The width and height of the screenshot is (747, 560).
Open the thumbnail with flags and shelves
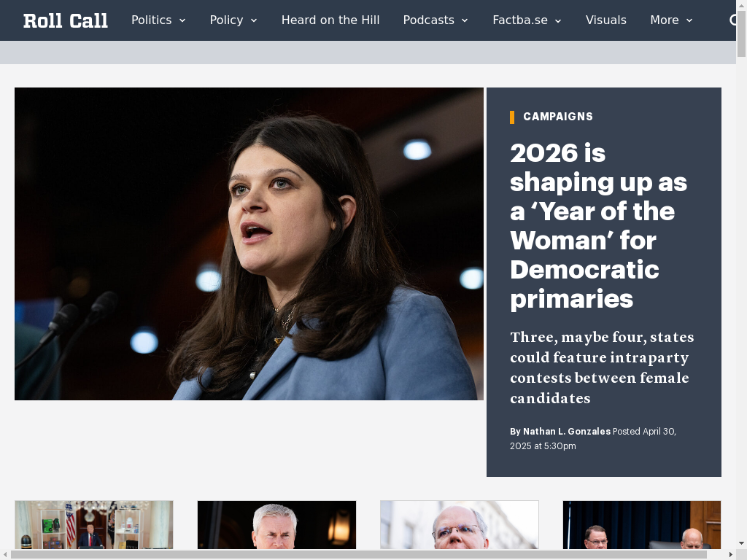click(94, 525)
